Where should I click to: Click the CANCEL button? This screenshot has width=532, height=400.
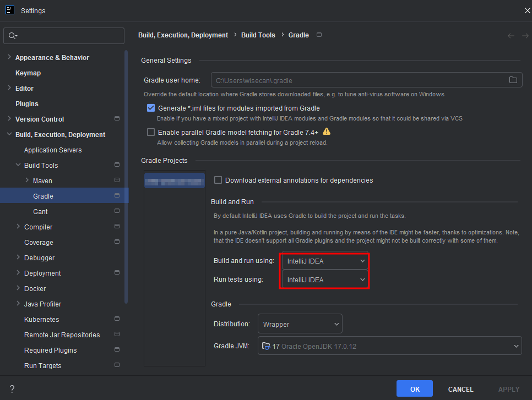(460, 389)
